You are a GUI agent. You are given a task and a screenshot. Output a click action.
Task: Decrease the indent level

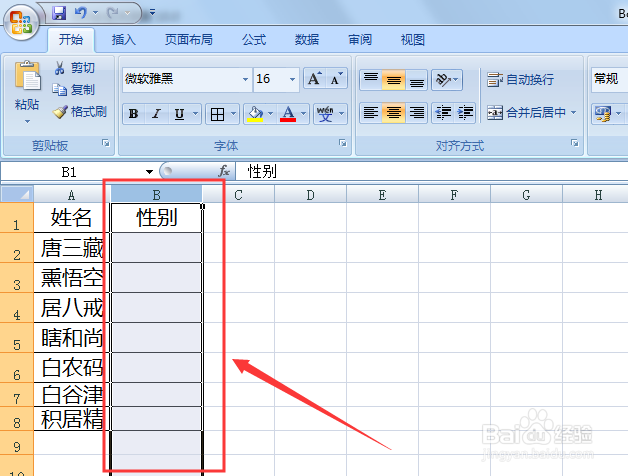(443, 113)
